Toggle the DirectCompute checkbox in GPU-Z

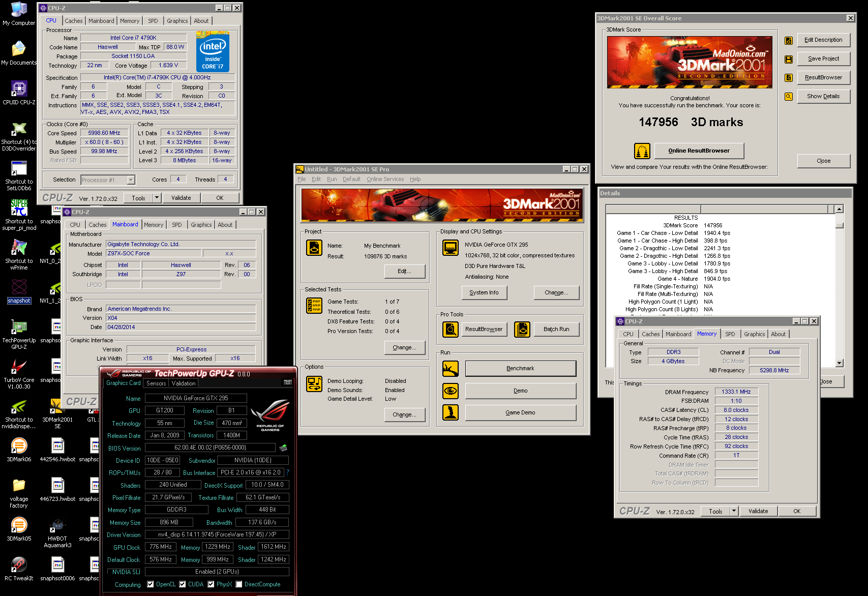click(x=239, y=584)
